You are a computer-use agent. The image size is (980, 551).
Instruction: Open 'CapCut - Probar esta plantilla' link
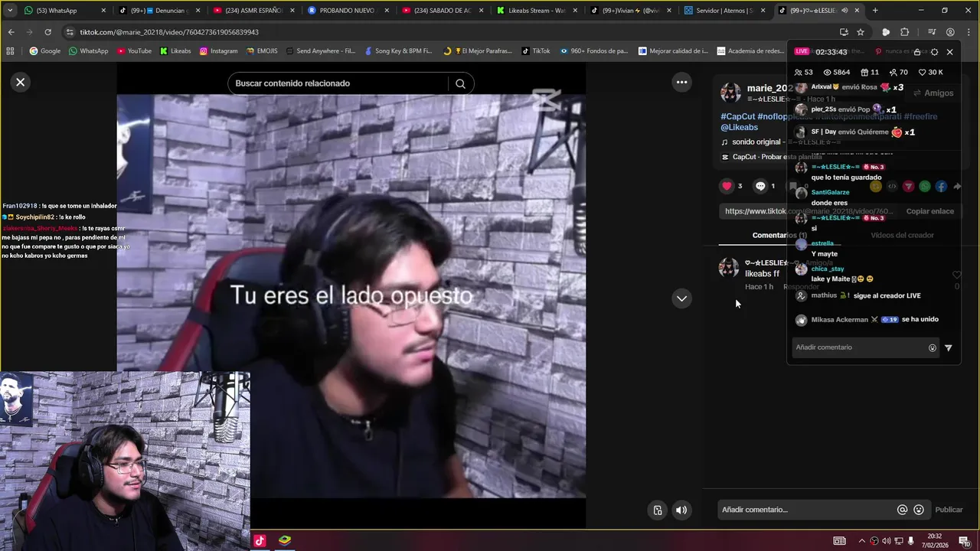(772, 157)
